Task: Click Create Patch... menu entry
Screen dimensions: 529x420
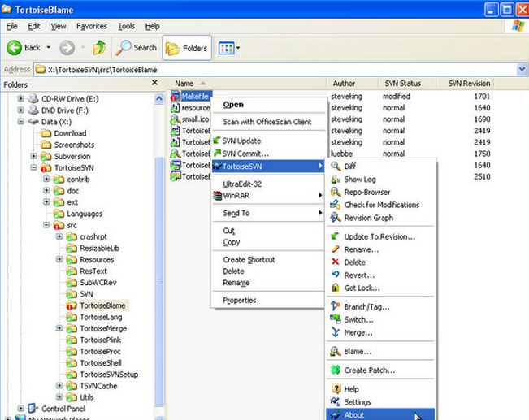Action: (x=369, y=370)
